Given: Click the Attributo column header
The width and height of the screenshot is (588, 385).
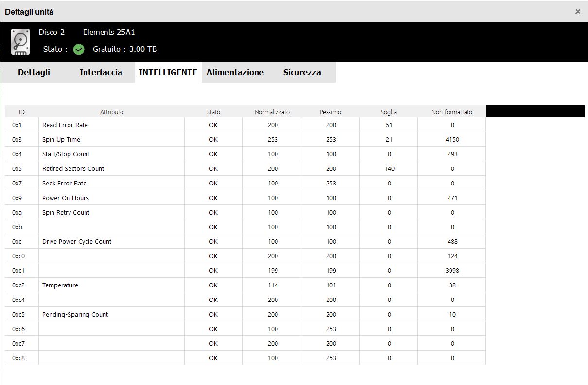Looking at the screenshot, I should [x=112, y=112].
